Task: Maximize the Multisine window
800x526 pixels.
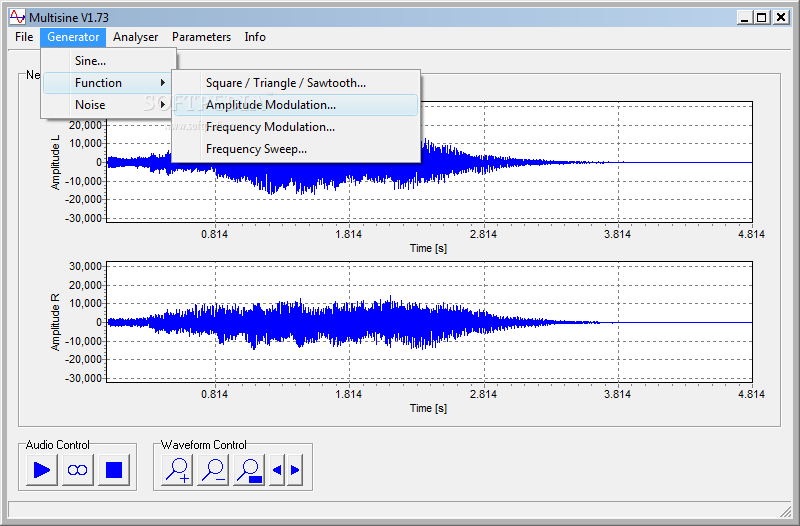Action: pyautogui.click(x=762, y=18)
